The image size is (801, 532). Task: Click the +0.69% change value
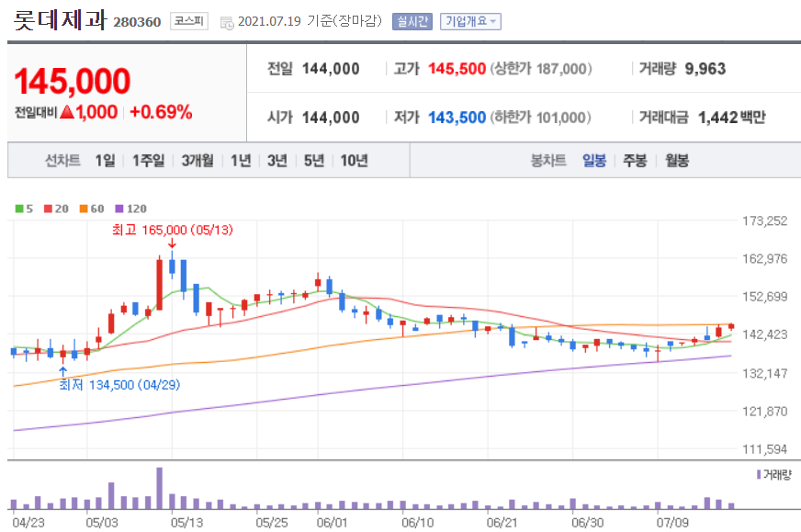tap(161, 112)
